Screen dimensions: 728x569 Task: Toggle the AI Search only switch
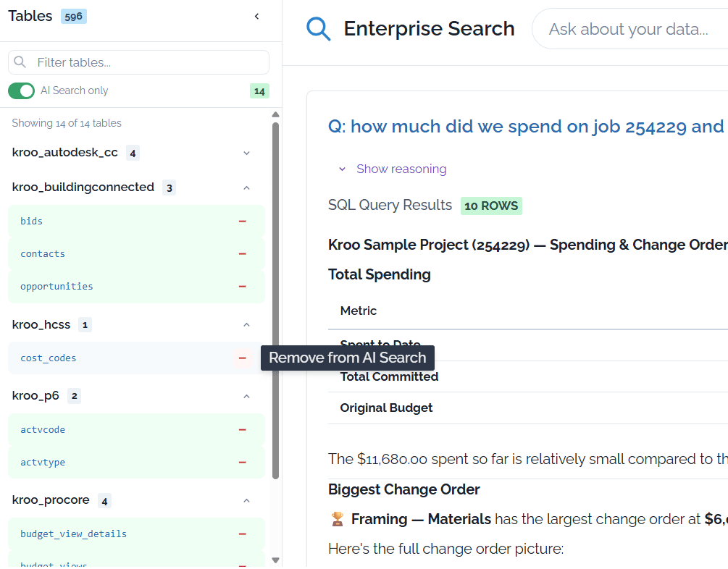(x=22, y=90)
